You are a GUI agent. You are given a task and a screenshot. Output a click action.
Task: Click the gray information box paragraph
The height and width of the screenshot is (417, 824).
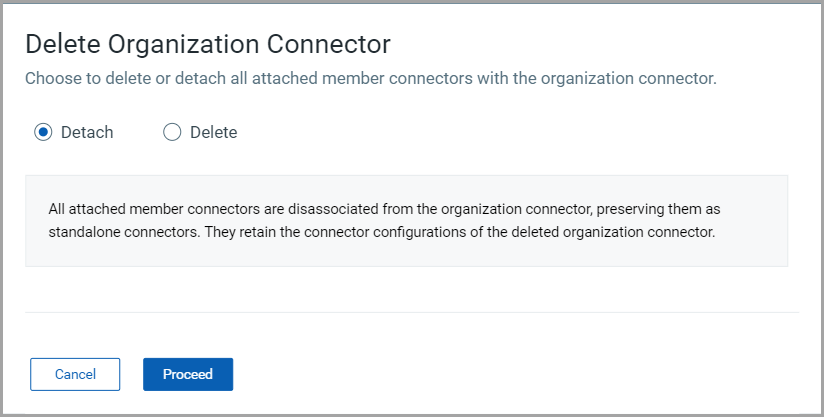point(406,221)
